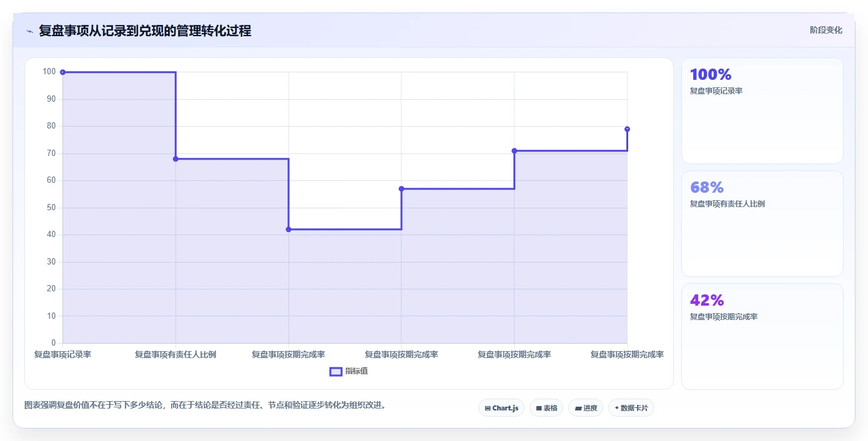Click the 42% value in third card
Image resolution: width=868 pixels, height=441 pixels.
click(x=707, y=300)
